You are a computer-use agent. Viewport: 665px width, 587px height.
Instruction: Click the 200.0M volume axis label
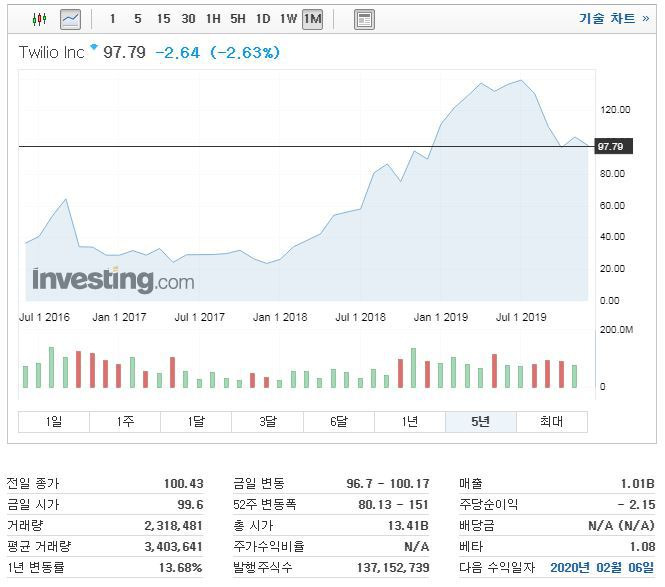pyautogui.click(x=616, y=330)
